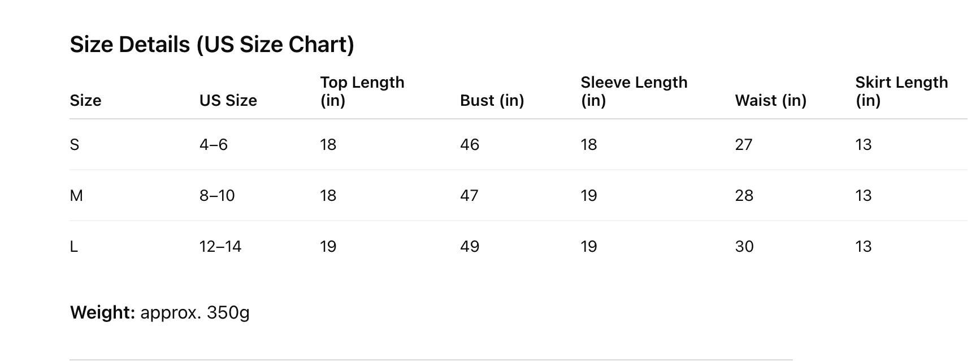Click the Sleeve Length column header
This screenshot has width=980, height=361.
tap(634, 91)
